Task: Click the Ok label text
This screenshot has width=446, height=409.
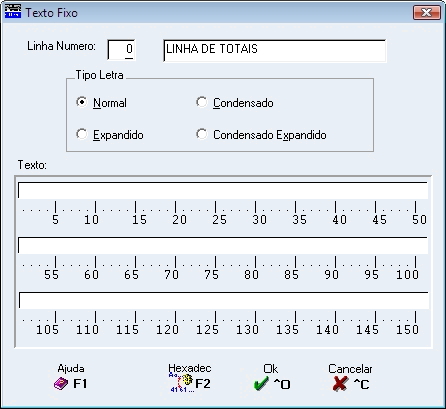Action: [x=270, y=369]
